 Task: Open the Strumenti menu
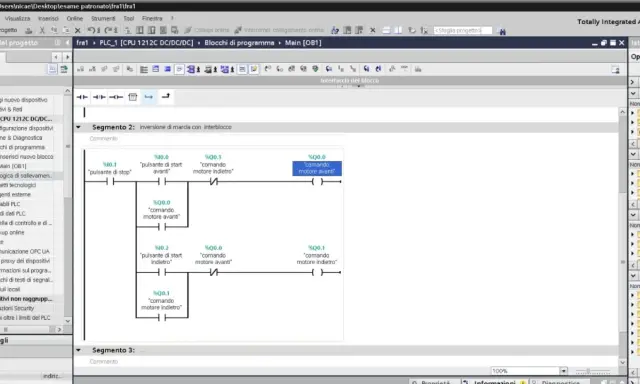[103, 19]
